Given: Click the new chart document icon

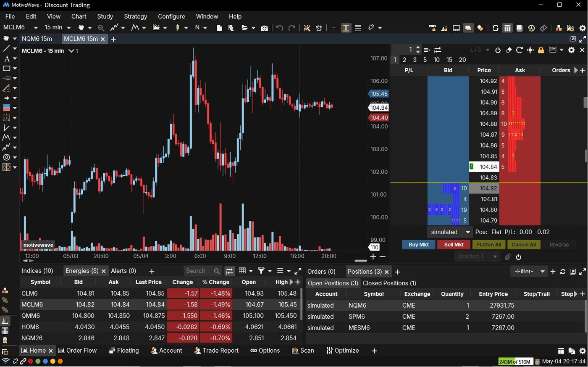Looking at the screenshot, I should coord(219,28).
